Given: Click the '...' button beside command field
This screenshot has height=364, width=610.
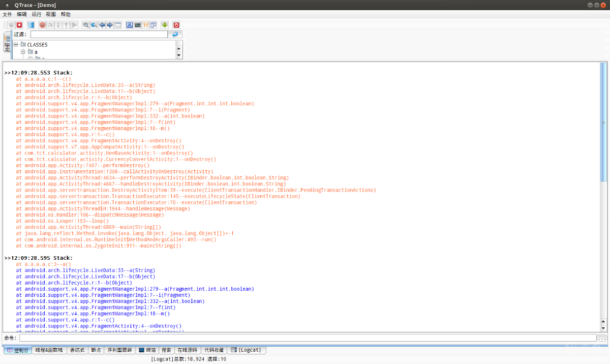Looking at the screenshot, I should (x=602, y=338).
